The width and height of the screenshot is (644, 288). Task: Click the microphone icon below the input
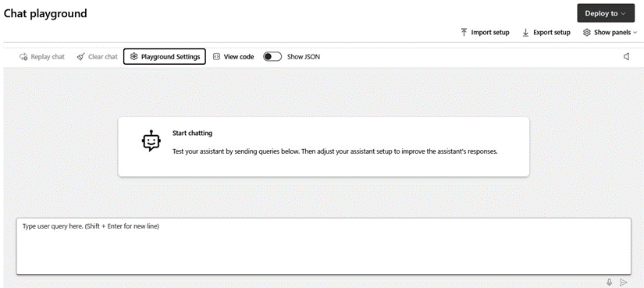coord(610,282)
